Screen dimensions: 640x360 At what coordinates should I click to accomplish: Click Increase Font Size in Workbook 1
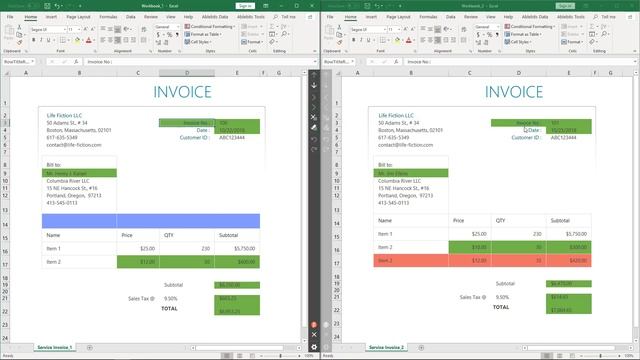point(85,29)
